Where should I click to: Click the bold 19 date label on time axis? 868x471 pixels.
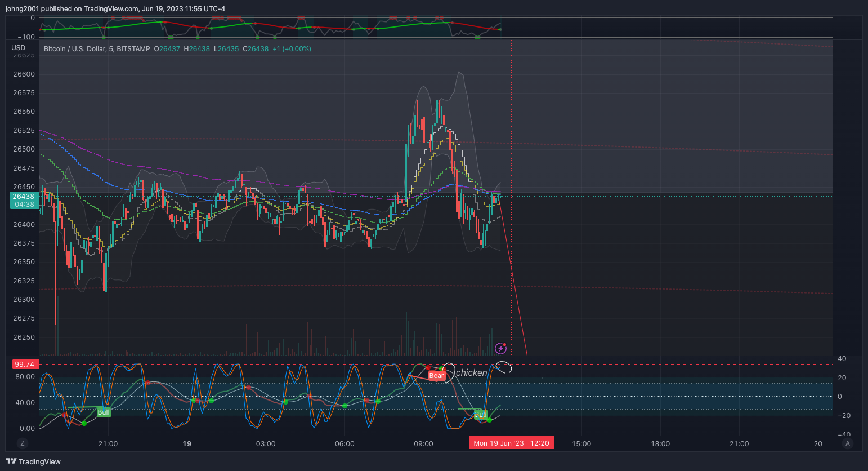pyautogui.click(x=187, y=444)
